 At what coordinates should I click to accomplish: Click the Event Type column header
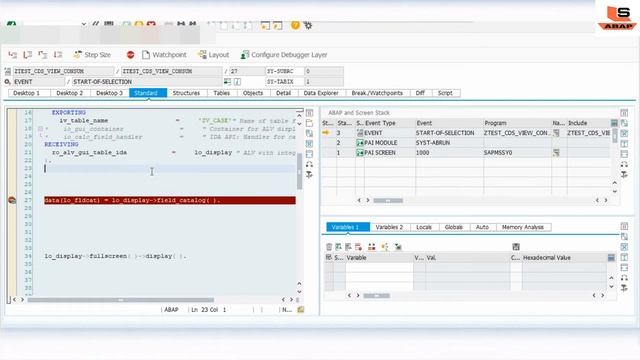pos(389,123)
